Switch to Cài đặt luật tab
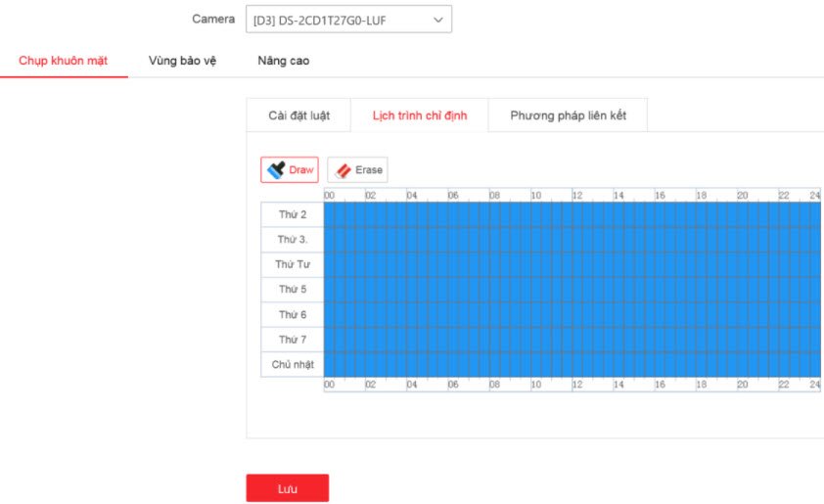Viewport: 824px width, 504px height. [x=298, y=115]
